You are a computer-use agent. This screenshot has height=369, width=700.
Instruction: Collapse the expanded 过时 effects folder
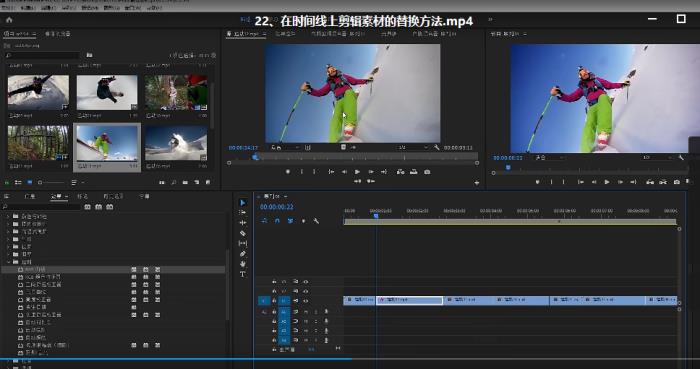coord(8,262)
